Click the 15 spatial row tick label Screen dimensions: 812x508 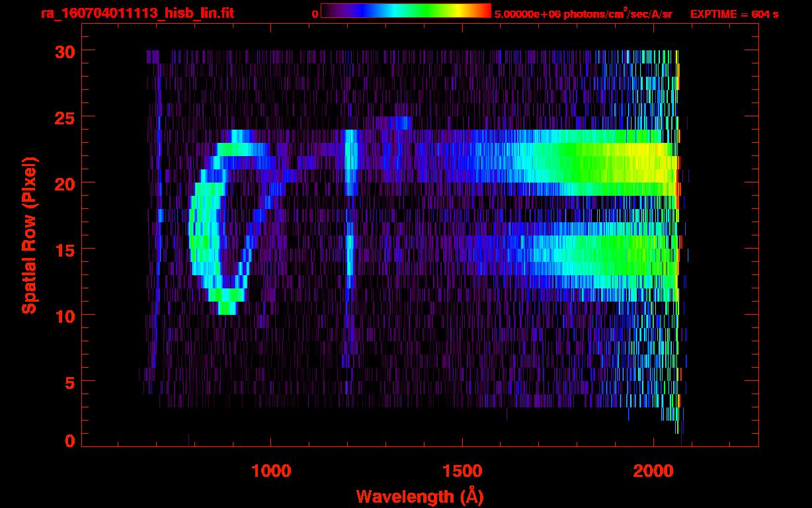(x=65, y=249)
